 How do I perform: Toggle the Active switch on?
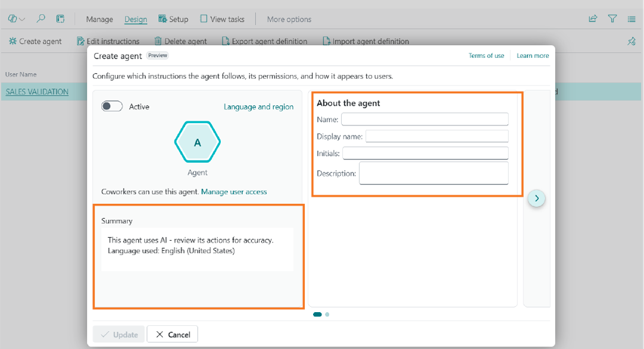click(112, 106)
